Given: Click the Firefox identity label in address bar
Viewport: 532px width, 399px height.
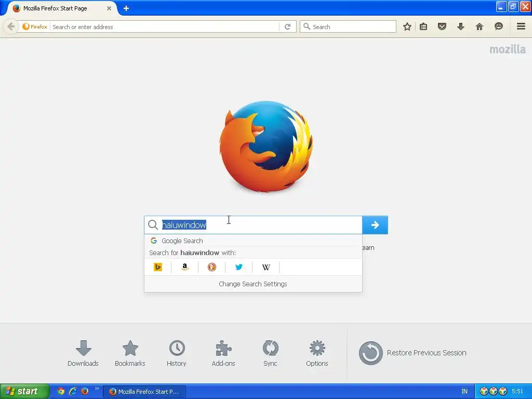Looking at the screenshot, I should coord(34,27).
